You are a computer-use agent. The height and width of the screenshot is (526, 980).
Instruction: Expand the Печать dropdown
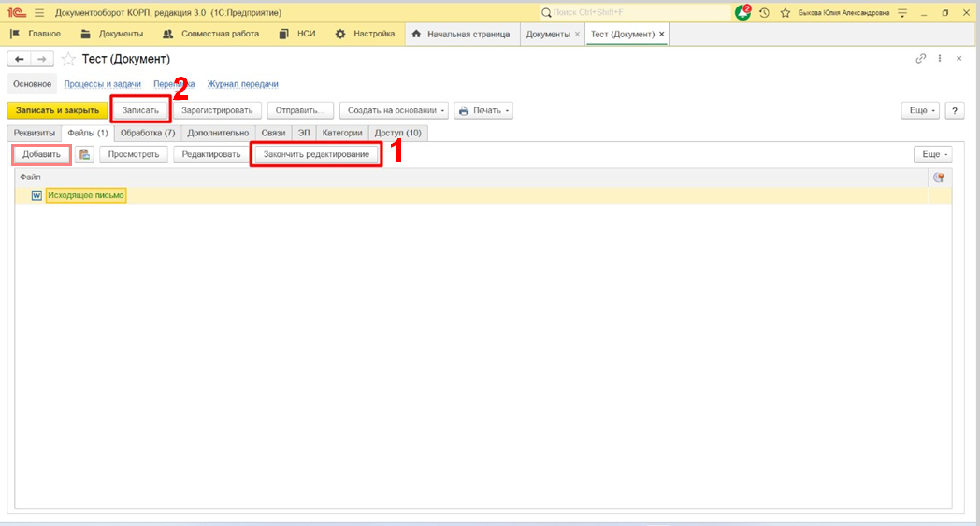pos(483,110)
